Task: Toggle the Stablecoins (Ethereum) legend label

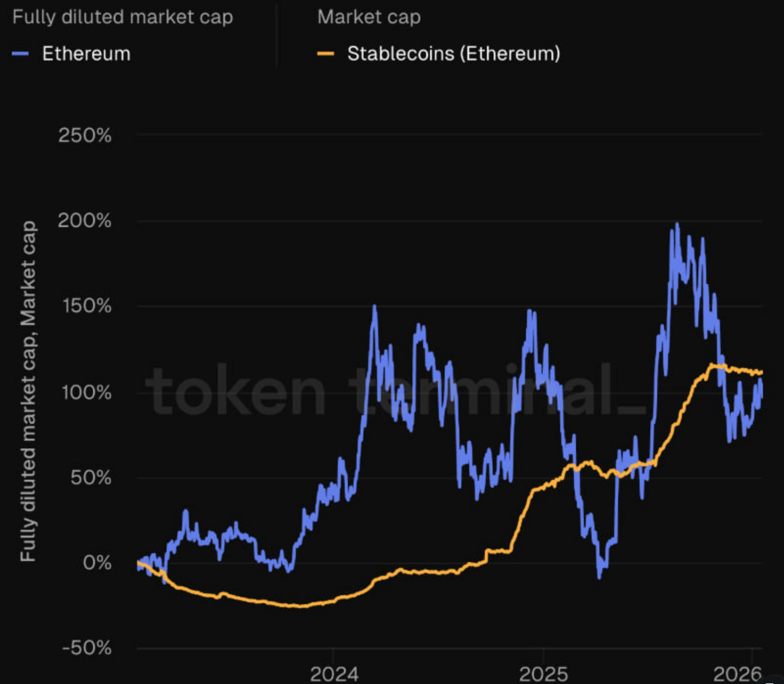Action: [453, 54]
